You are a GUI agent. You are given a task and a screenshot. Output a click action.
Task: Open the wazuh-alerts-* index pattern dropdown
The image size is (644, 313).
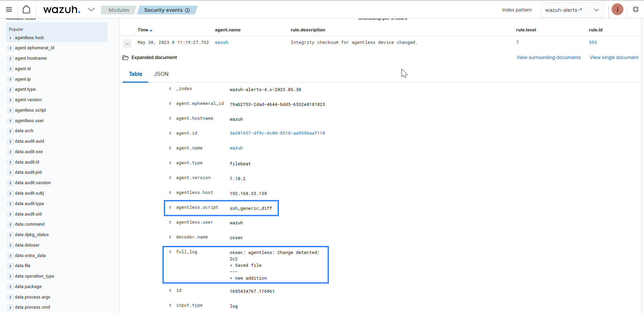572,10
